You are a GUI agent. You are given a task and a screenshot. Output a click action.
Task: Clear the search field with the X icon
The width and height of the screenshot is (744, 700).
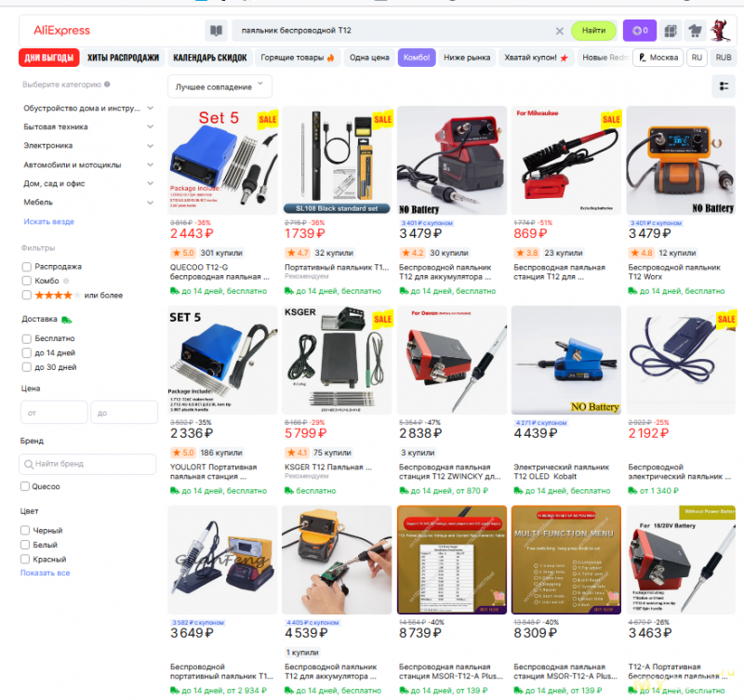pos(560,32)
